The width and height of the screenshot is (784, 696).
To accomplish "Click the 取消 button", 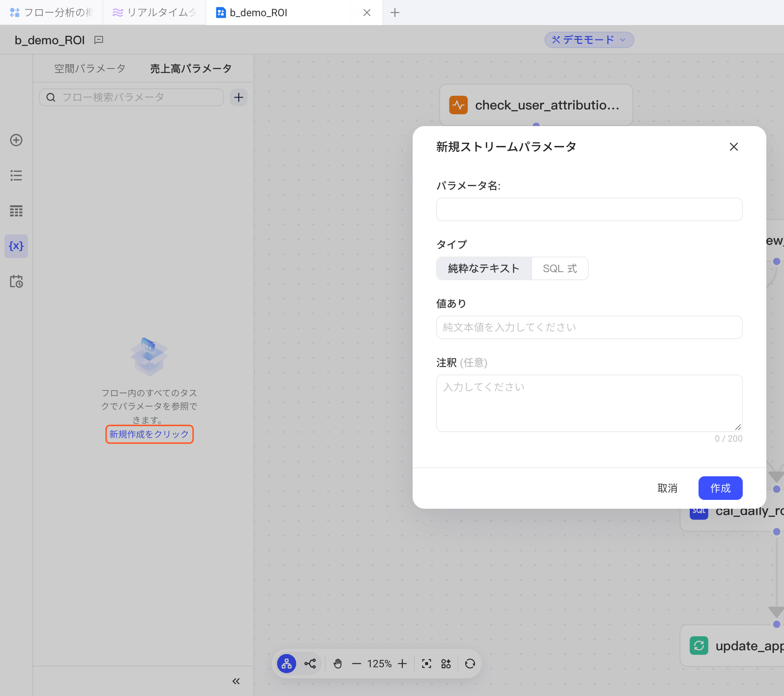I will click(x=667, y=488).
